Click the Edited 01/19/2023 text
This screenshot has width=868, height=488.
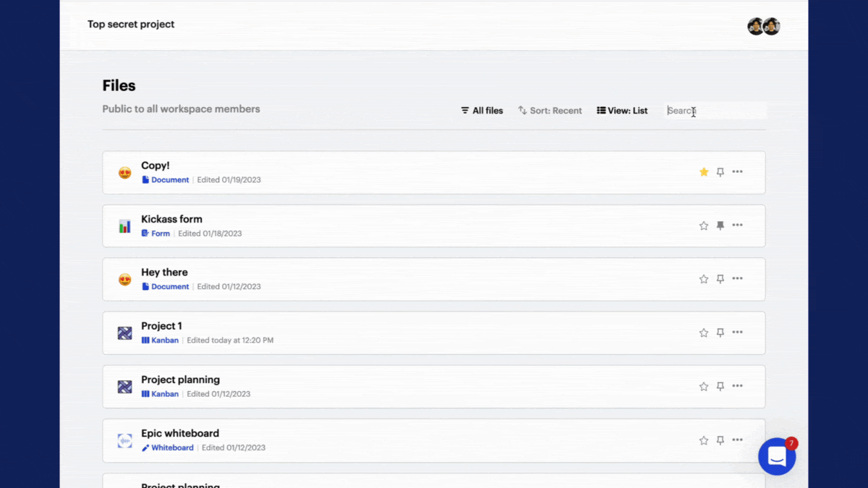(x=229, y=180)
